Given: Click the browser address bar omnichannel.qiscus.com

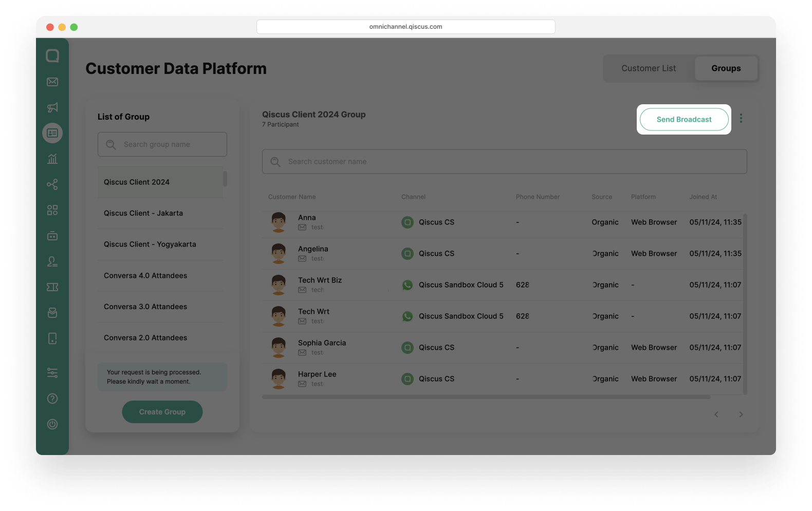Looking at the screenshot, I should [406, 27].
